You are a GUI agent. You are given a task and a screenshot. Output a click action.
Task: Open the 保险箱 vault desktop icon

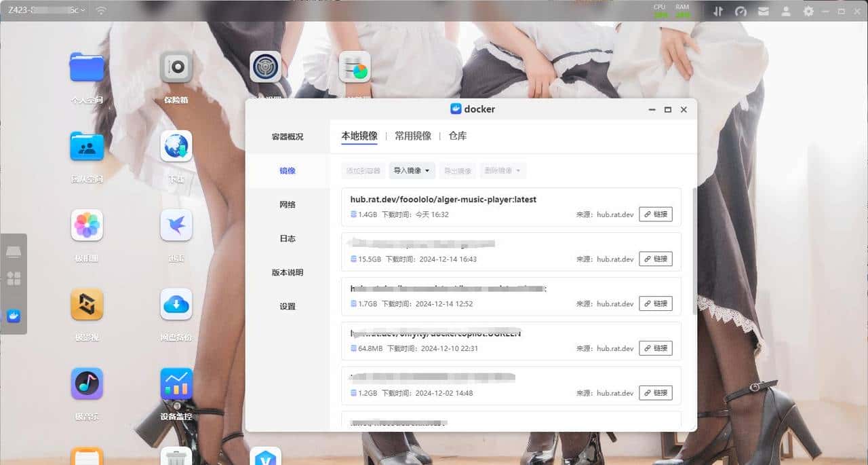point(176,67)
